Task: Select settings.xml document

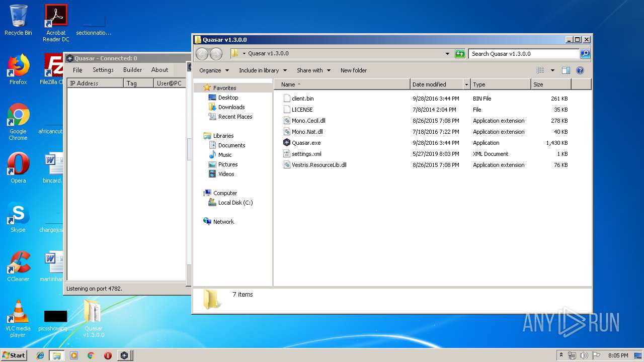Action: click(306, 154)
